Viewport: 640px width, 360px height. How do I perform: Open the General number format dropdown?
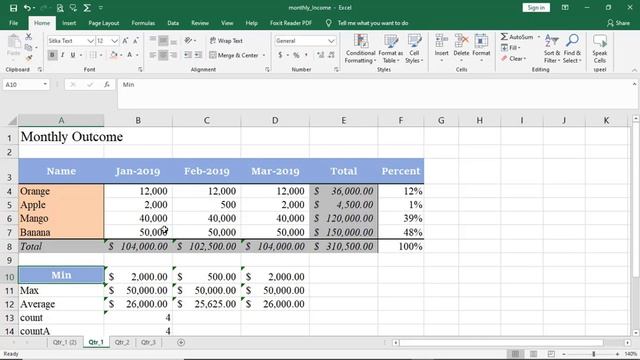click(x=331, y=41)
